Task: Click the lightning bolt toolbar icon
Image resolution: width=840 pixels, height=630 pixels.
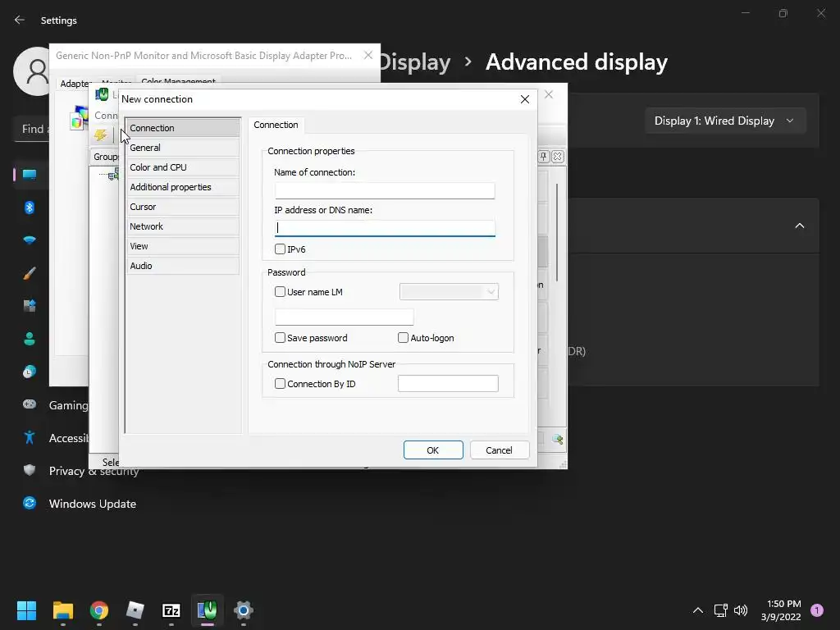Action: (101, 135)
